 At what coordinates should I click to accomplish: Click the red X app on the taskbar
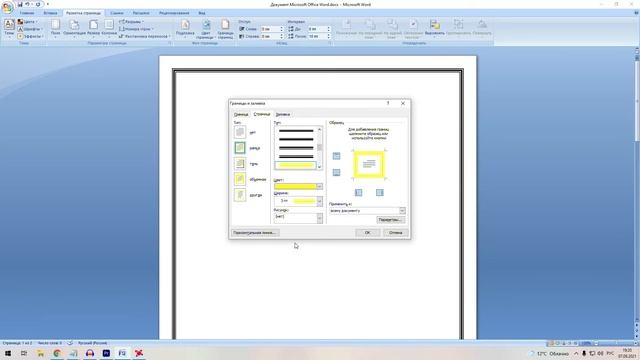point(139,353)
